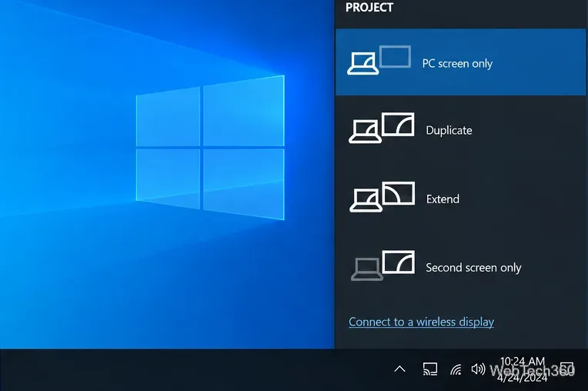588x391 pixels.
Task: Open the taskbar clock showing 10:24 AM
Action: click(x=523, y=369)
